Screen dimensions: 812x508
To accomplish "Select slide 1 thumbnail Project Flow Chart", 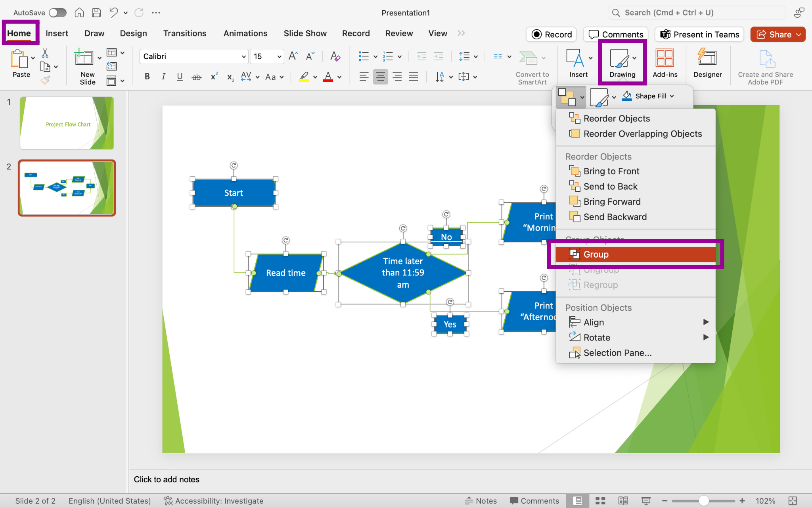I will (x=67, y=123).
